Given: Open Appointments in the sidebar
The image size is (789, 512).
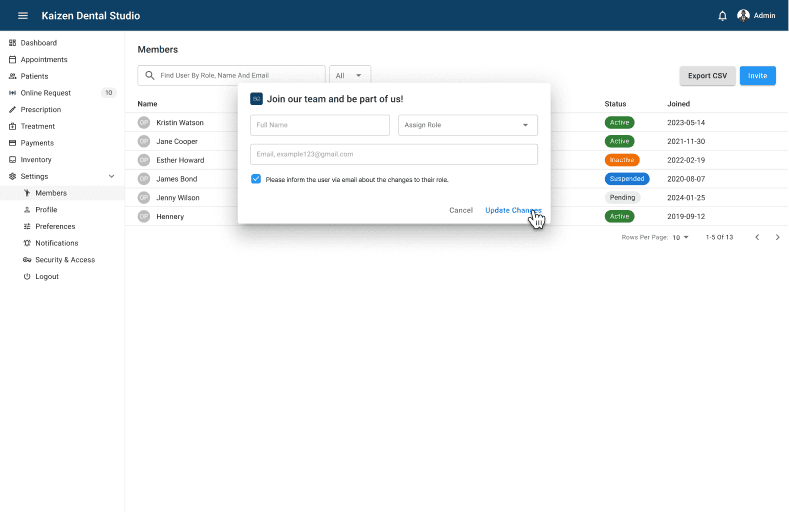Looking at the screenshot, I should click(x=44, y=59).
